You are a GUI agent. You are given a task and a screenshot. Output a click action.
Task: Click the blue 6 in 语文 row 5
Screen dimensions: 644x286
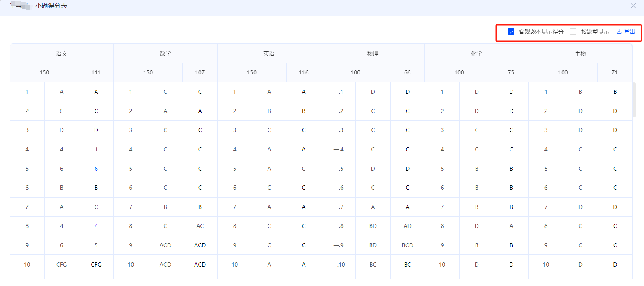click(x=96, y=169)
